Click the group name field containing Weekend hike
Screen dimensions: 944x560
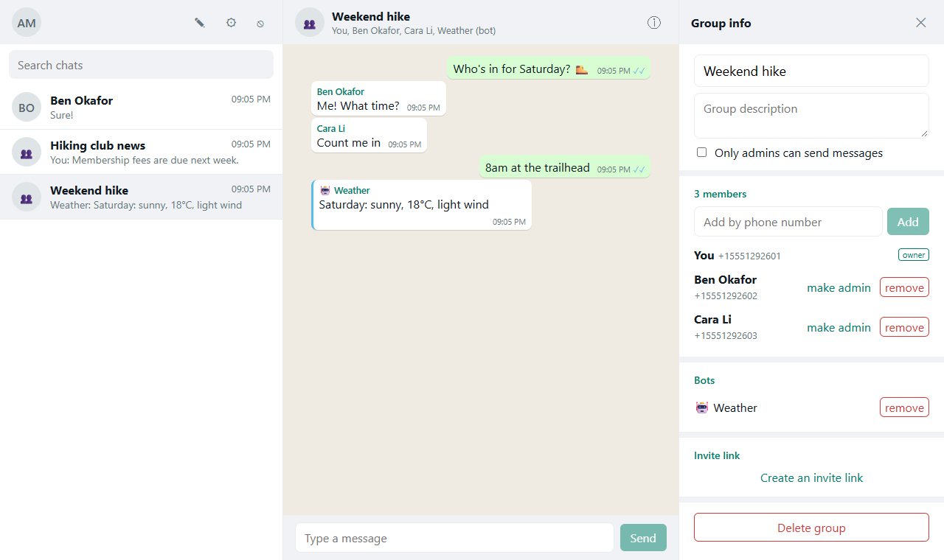point(811,71)
